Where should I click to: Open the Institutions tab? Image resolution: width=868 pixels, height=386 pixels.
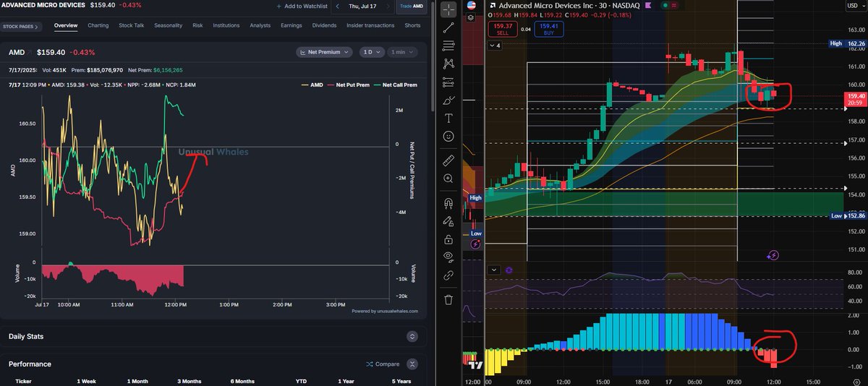click(226, 25)
